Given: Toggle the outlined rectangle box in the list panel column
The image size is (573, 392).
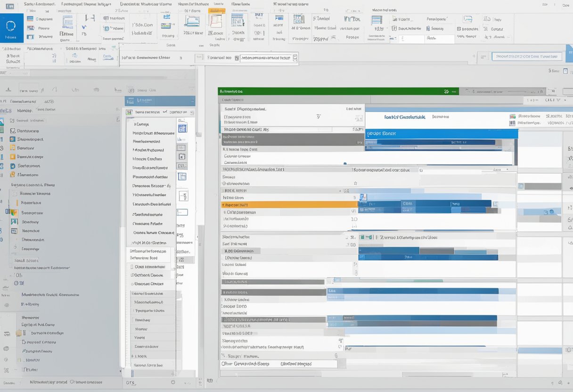Looking at the screenshot, I should coord(182,212).
